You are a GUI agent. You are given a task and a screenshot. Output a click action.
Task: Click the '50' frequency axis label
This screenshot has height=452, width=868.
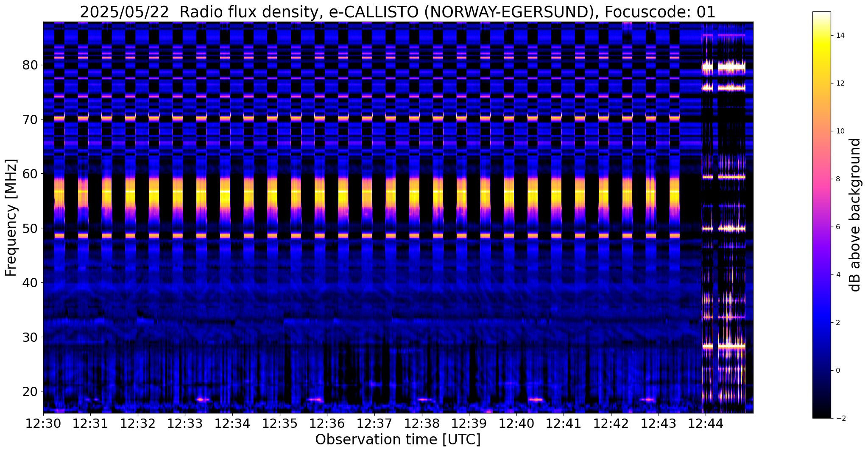[31, 228]
